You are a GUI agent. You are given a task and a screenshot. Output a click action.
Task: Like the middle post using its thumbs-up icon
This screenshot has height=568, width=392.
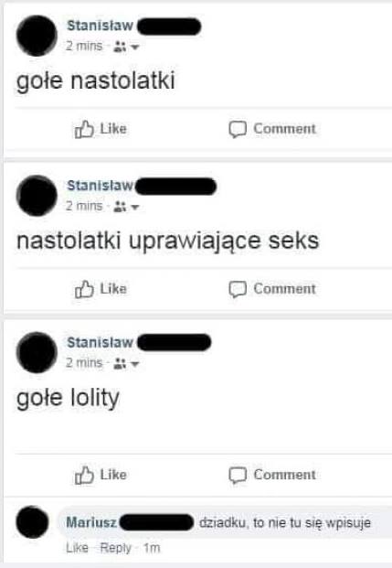pyautogui.click(x=84, y=289)
